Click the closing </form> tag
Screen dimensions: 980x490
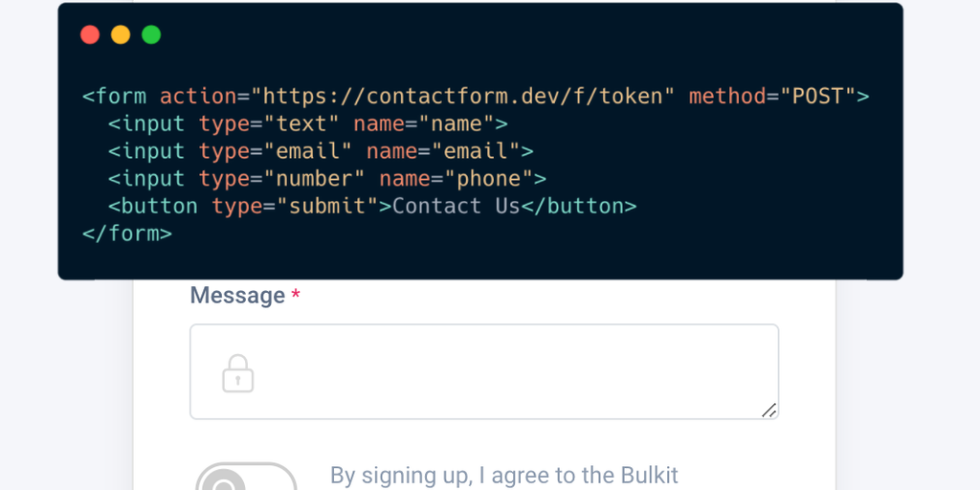pyautogui.click(x=127, y=233)
